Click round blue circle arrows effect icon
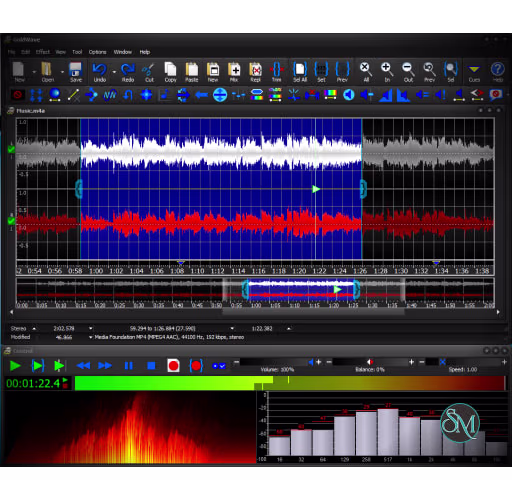This screenshot has height=500, width=512. pyautogui.click(x=220, y=95)
